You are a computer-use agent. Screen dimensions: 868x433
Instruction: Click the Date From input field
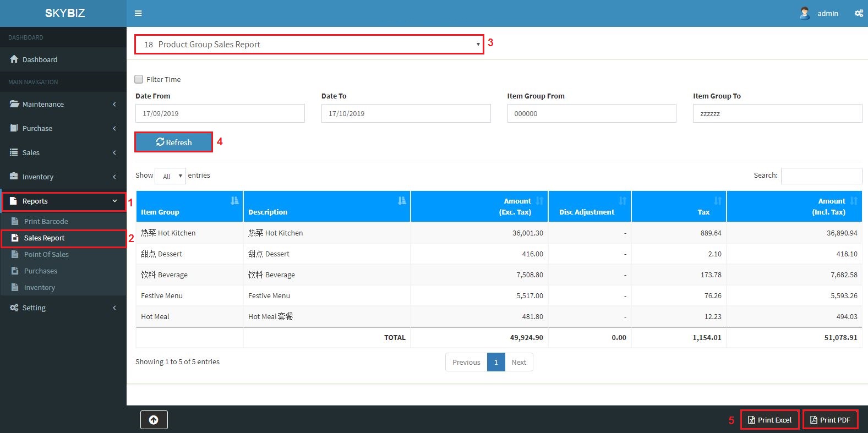(x=220, y=113)
